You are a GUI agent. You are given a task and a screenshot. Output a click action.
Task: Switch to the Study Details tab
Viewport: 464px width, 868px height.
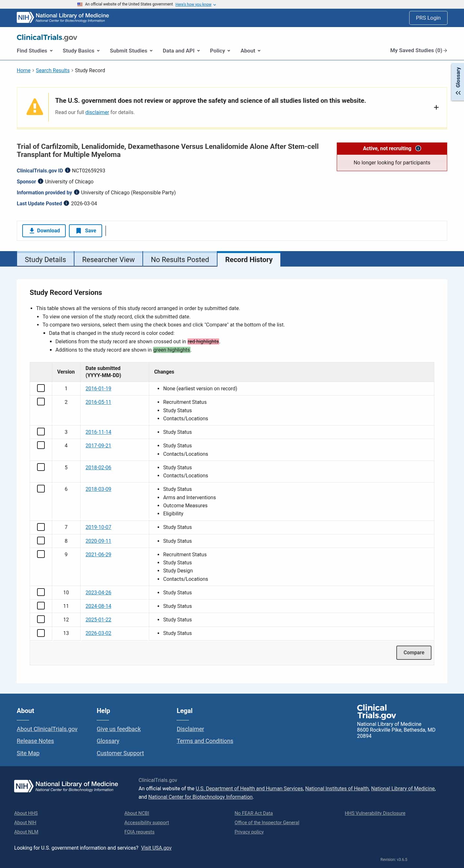click(x=45, y=259)
